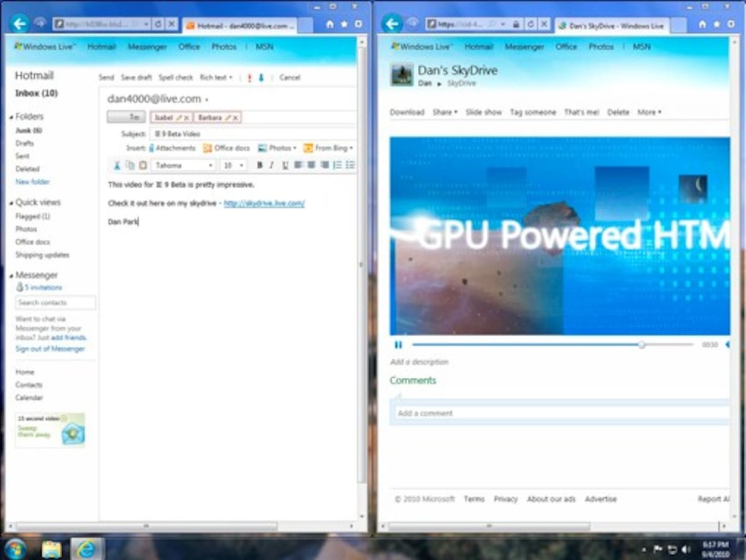746x560 pixels.
Task: Refresh the SkyDrive browser page
Action: coord(530,24)
